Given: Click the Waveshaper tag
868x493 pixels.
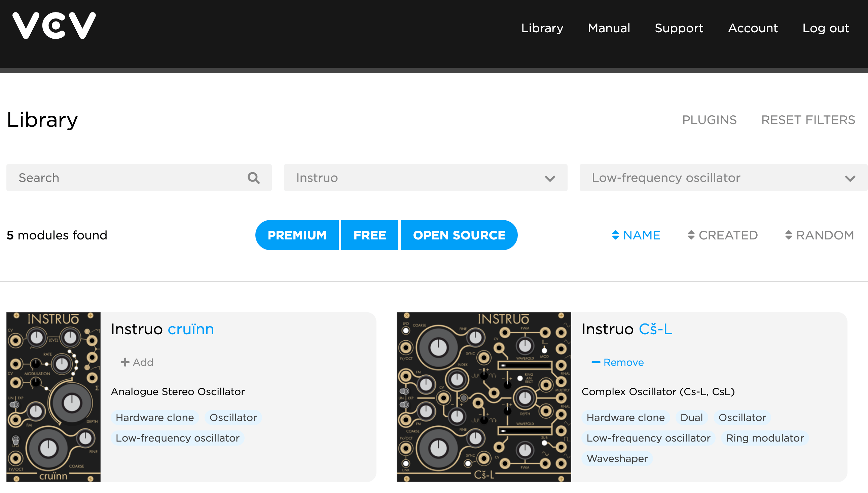Looking at the screenshot, I should [x=617, y=459].
